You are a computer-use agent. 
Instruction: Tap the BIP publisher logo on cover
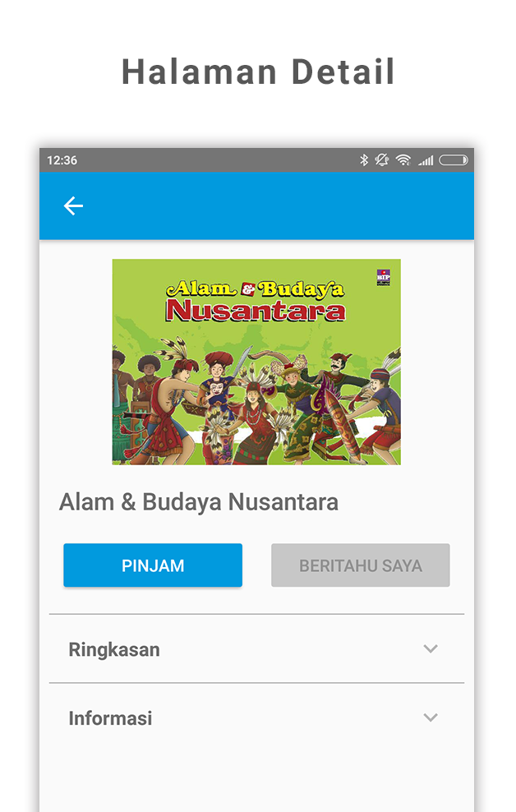tap(384, 278)
